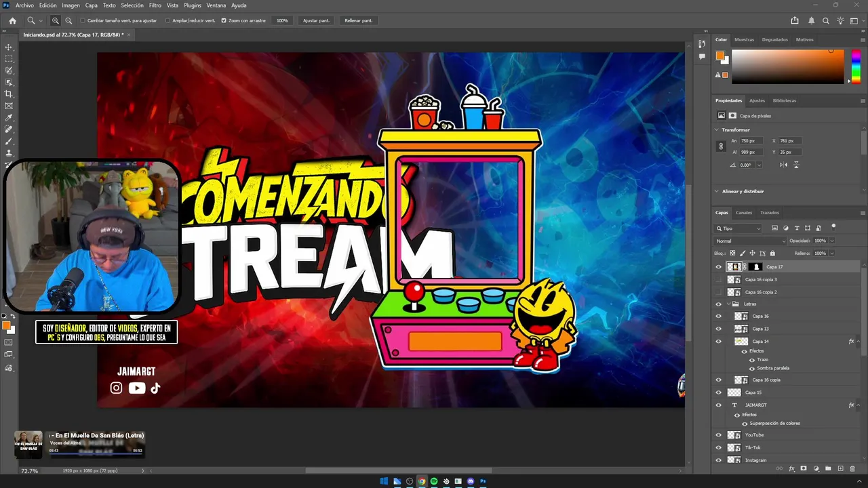868x488 pixels.
Task: Click the pixel layer filter icon
Action: (x=775, y=228)
